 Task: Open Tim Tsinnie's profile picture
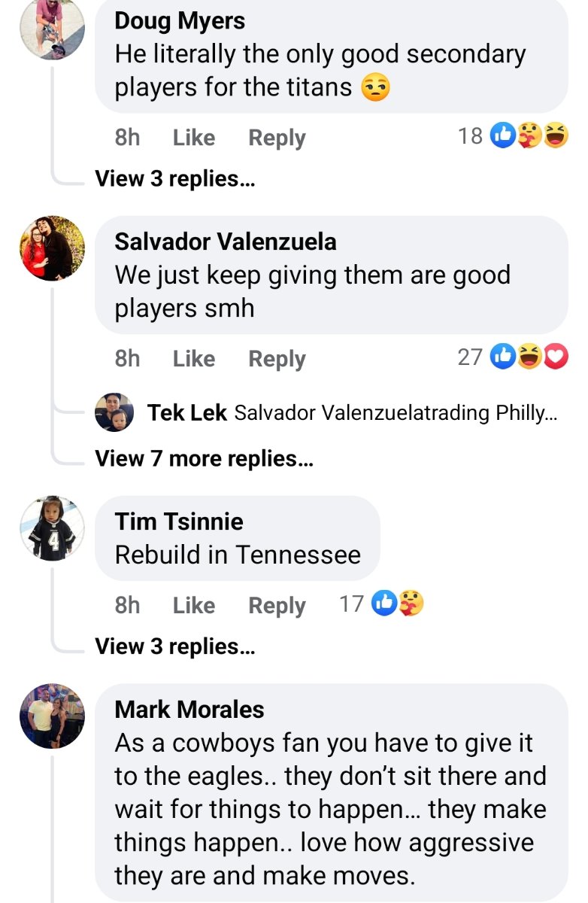click(x=52, y=528)
